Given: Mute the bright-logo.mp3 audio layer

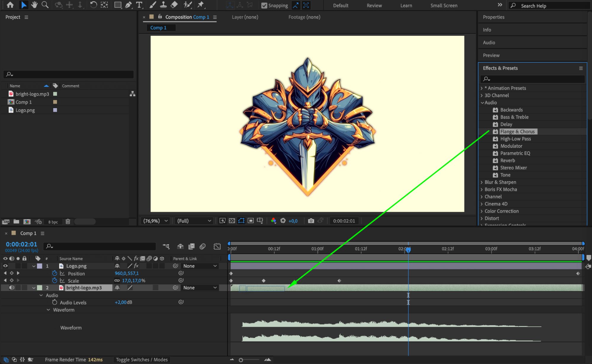Looking at the screenshot, I should tap(12, 288).
